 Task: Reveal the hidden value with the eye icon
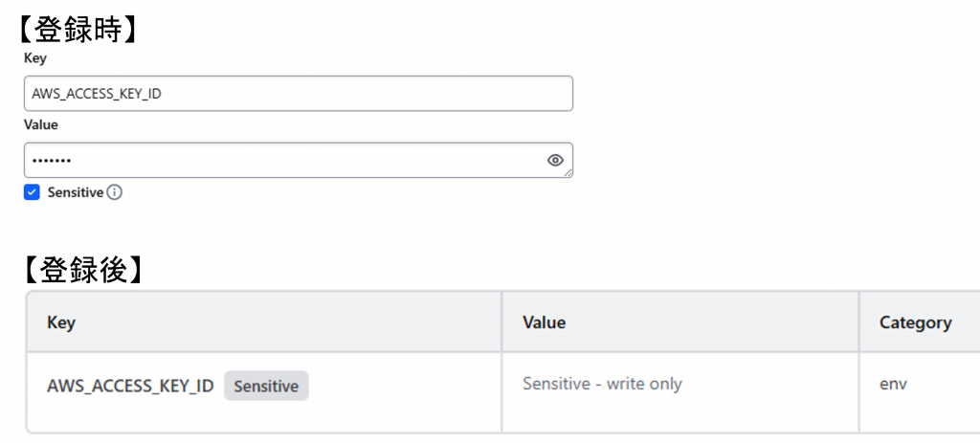coord(555,160)
